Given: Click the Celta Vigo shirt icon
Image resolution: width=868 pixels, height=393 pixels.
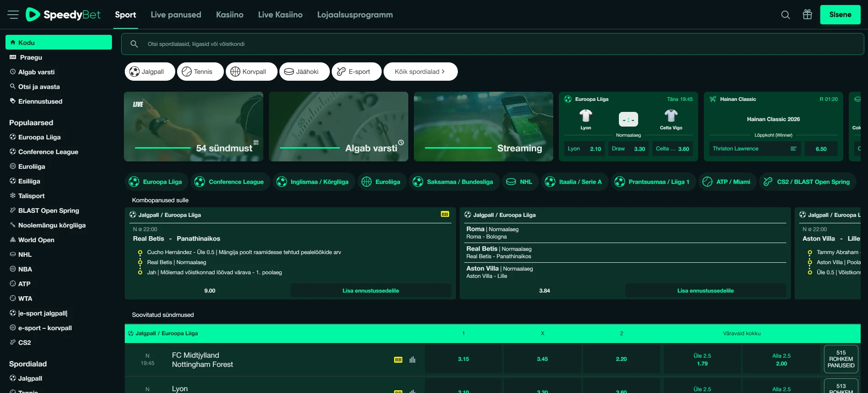Looking at the screenshot, I should (x=671, y=116).
